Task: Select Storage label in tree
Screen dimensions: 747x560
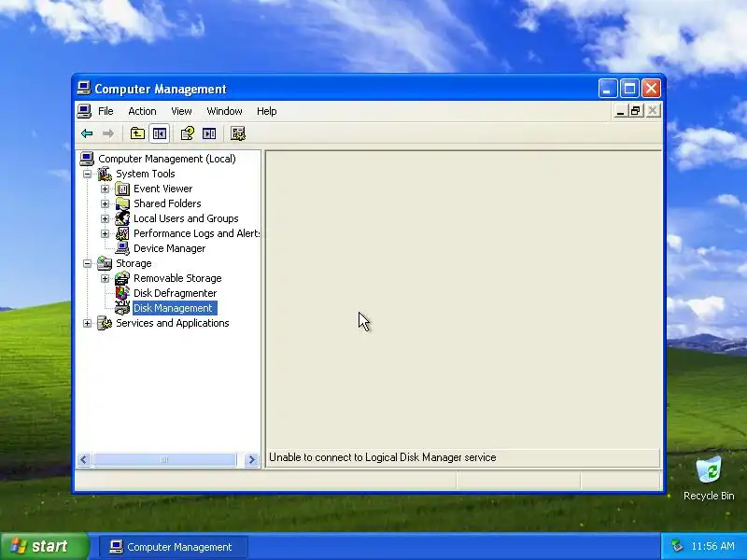Action: pos(134,263)
